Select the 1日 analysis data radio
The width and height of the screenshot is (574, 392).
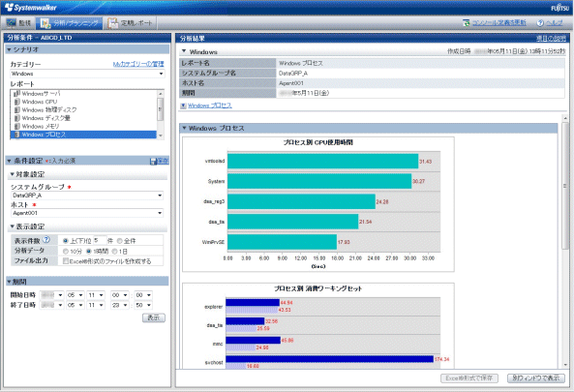[x=114, y=252]
